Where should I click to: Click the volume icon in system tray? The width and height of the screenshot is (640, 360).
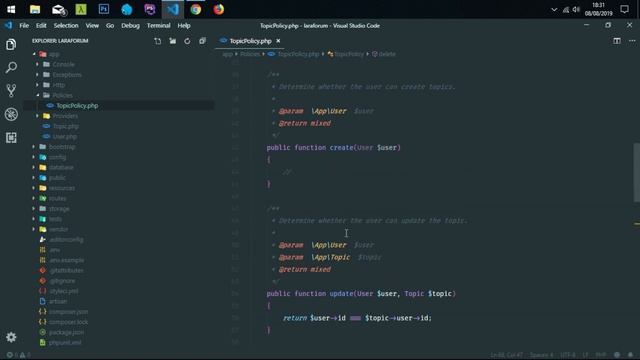(x=576, y=9)
